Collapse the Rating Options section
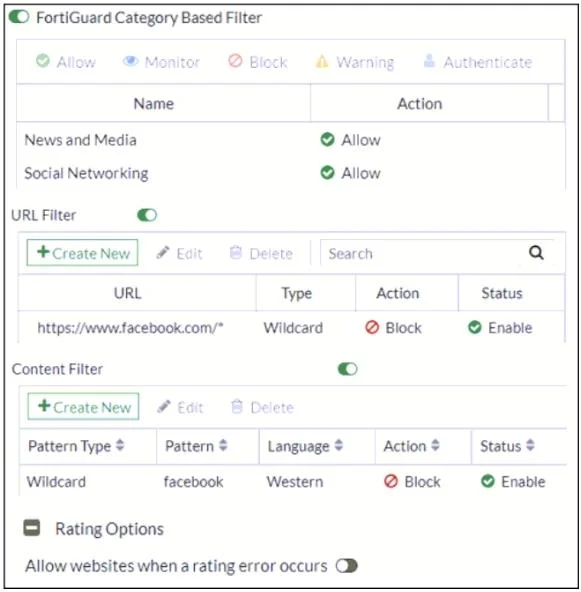 32,528
